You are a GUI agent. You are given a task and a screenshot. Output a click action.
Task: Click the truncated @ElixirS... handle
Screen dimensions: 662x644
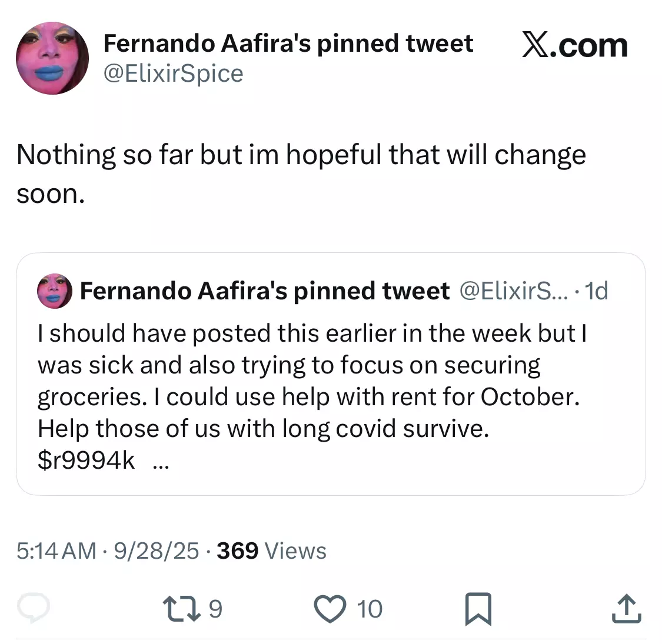pyautogui.click(x=514, y=291)
